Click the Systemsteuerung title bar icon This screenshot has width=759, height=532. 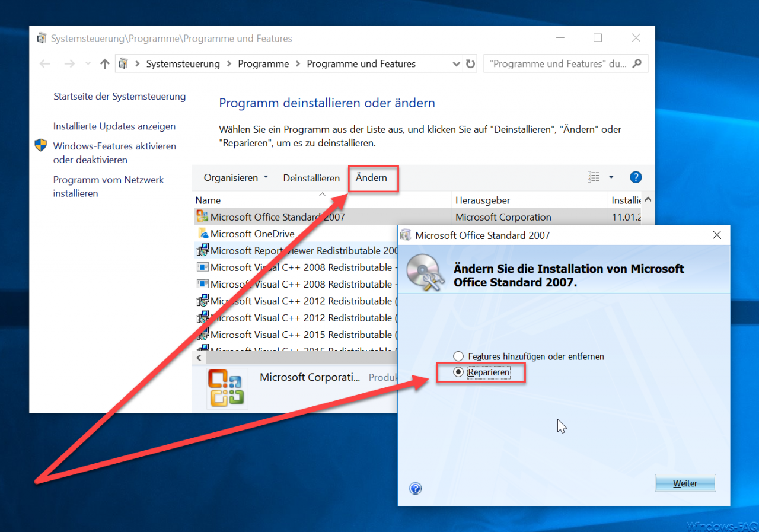tap(41, 39)
